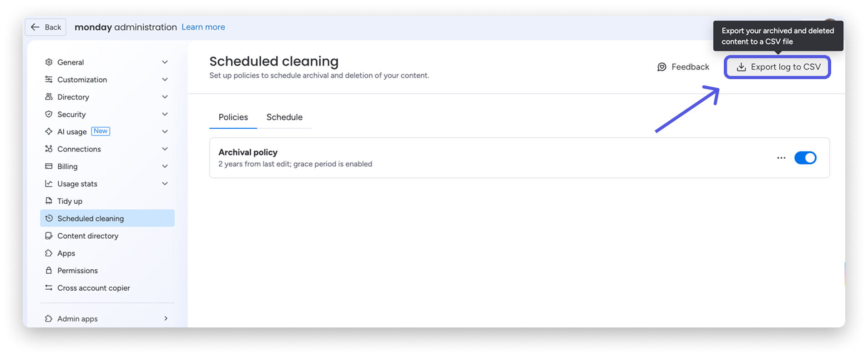868x357 pixels.
Task: Open the Learn more link
Action: [x=203, y=27]
